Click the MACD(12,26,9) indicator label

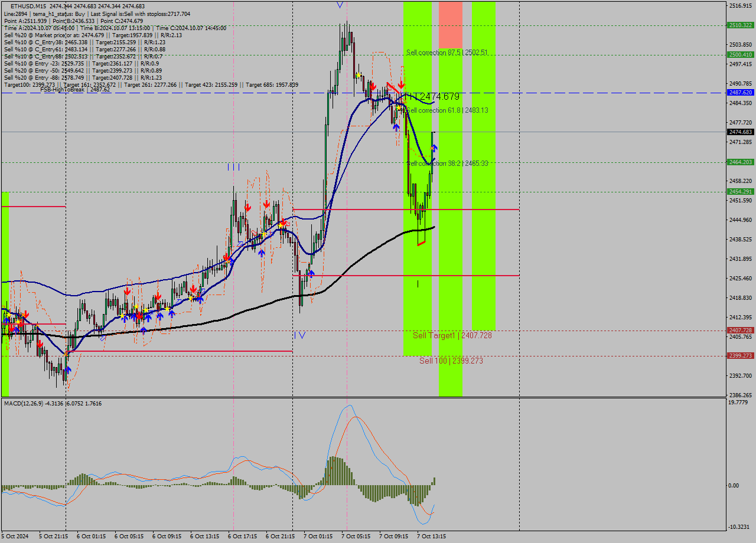[53, 403]
